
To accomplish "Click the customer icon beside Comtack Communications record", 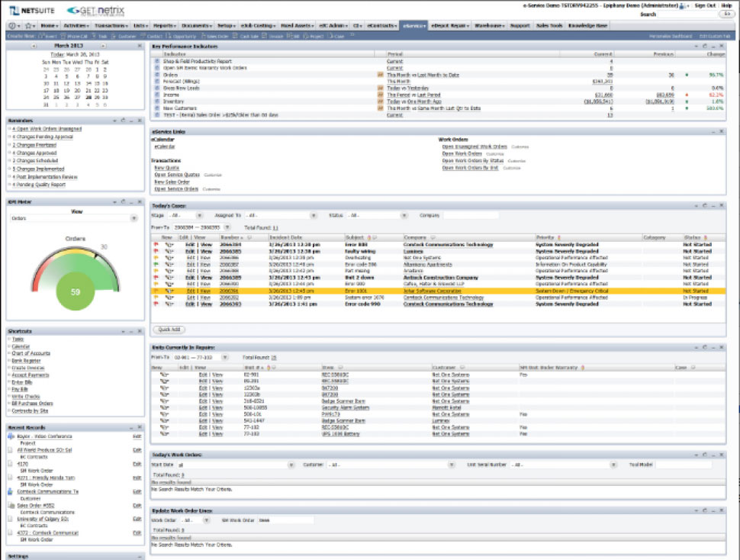I will (x=11, y=491).
